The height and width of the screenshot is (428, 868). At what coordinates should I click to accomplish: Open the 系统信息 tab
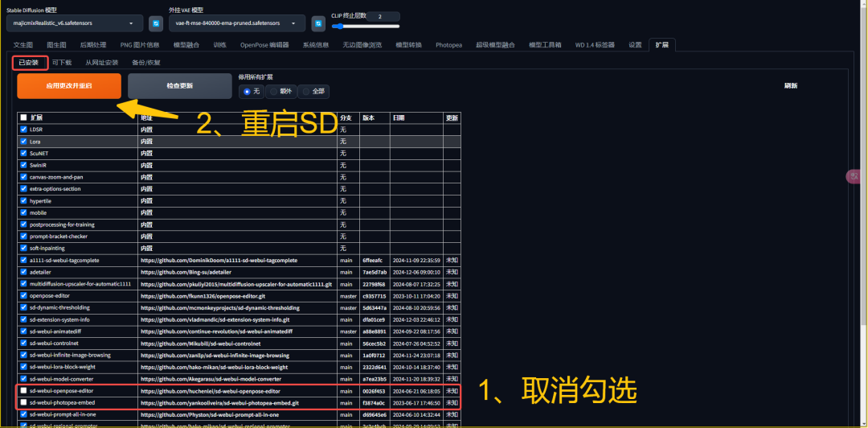coord(316,45)
